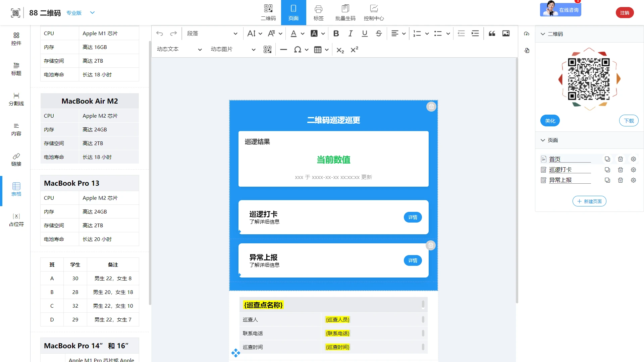Switch to 标签 top tab

point(319,13)
